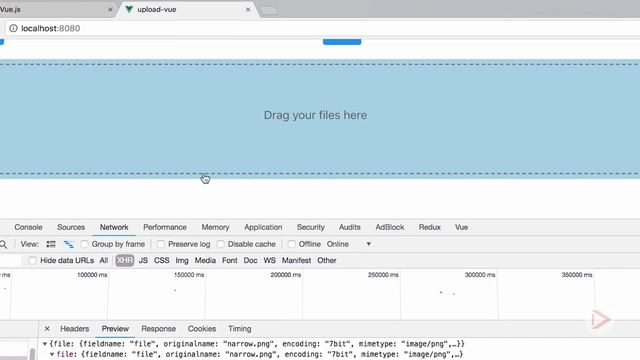Screen dimensions: 640x360
Task: Open the Security panel tab
Action: point(311,227)
